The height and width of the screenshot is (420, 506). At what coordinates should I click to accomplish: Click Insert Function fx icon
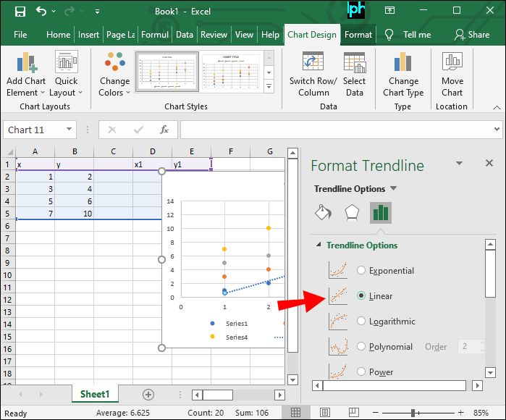pyautogui.click(x=164, y=130)
